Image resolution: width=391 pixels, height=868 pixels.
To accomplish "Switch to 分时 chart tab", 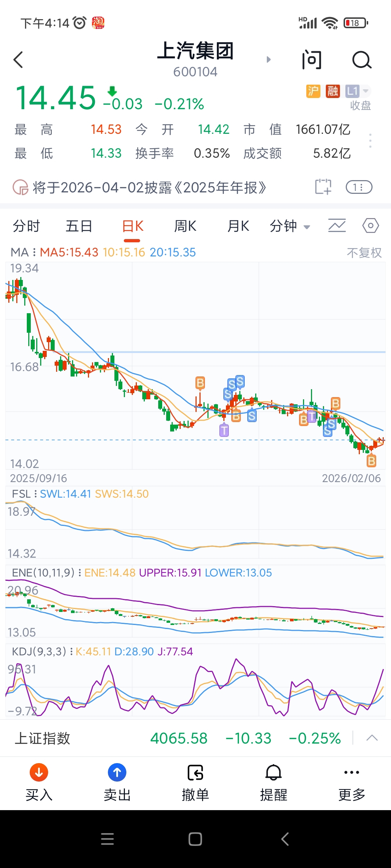I will (x=26, y=226).
